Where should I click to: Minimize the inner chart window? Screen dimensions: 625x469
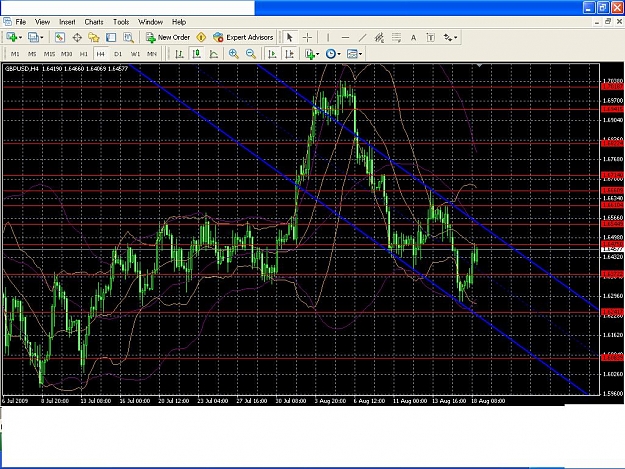coord(597,22)
